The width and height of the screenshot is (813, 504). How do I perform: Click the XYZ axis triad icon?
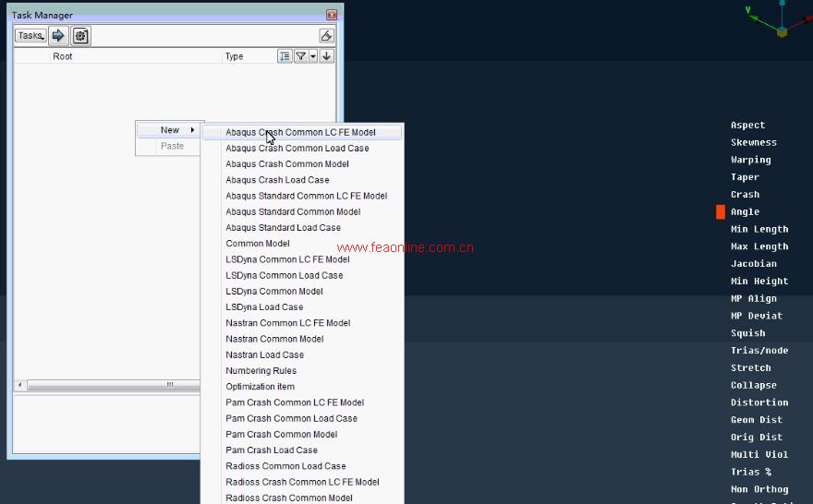point(781,20)
